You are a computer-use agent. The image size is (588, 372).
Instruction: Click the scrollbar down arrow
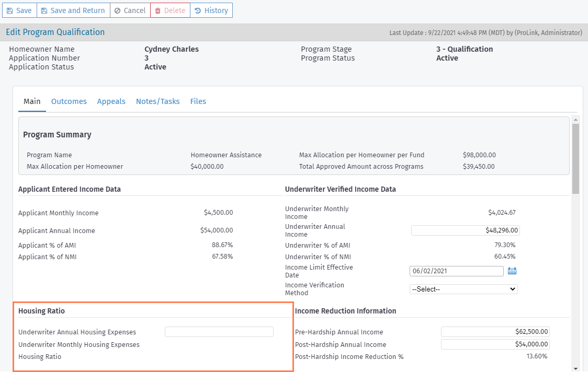(575, 368)
